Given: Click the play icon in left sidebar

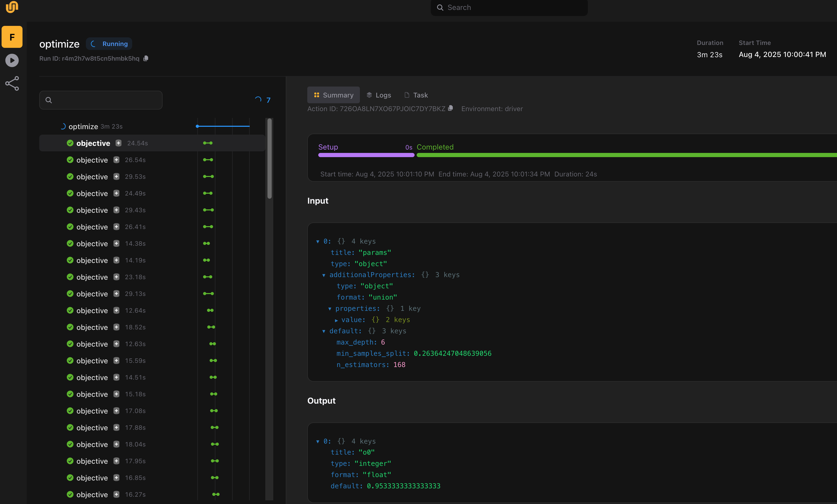Looking at the screenshot, I should click(12, 60).
